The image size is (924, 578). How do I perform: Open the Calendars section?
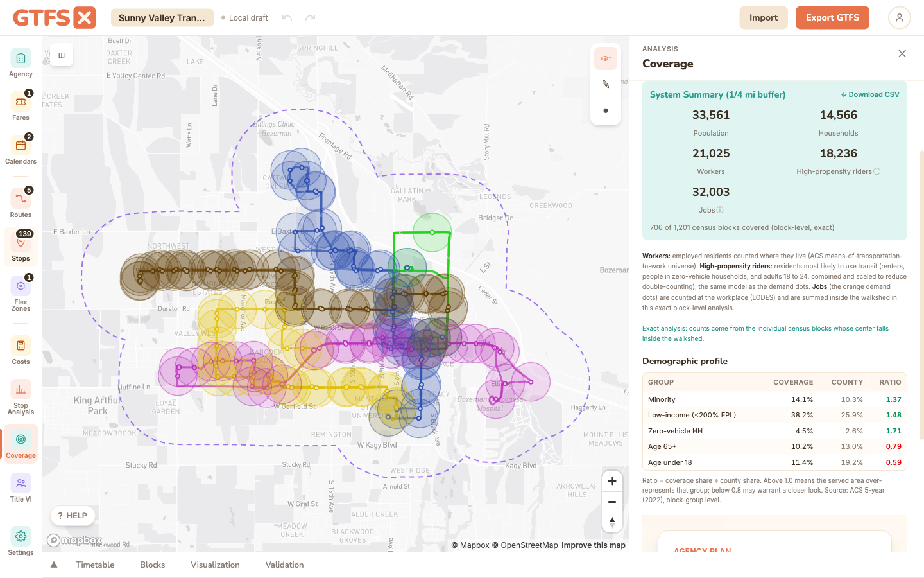[21, 150]
